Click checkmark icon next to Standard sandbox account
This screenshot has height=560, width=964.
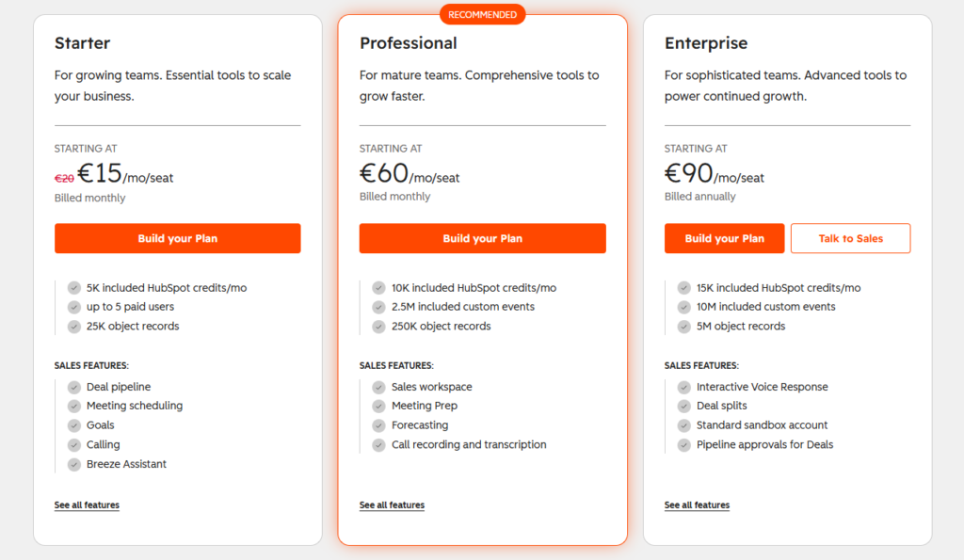pyautogui.click(x=684, y=425)
